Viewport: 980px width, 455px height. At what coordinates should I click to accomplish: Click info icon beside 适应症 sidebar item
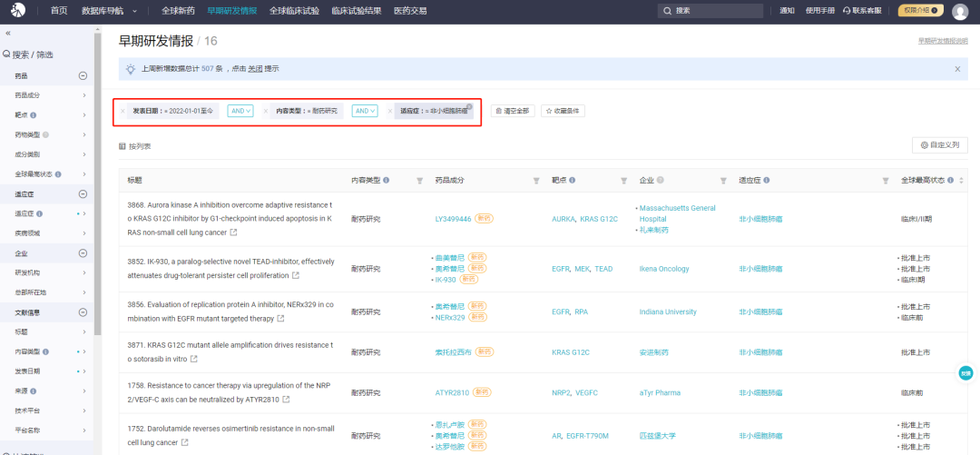(39, 213)
